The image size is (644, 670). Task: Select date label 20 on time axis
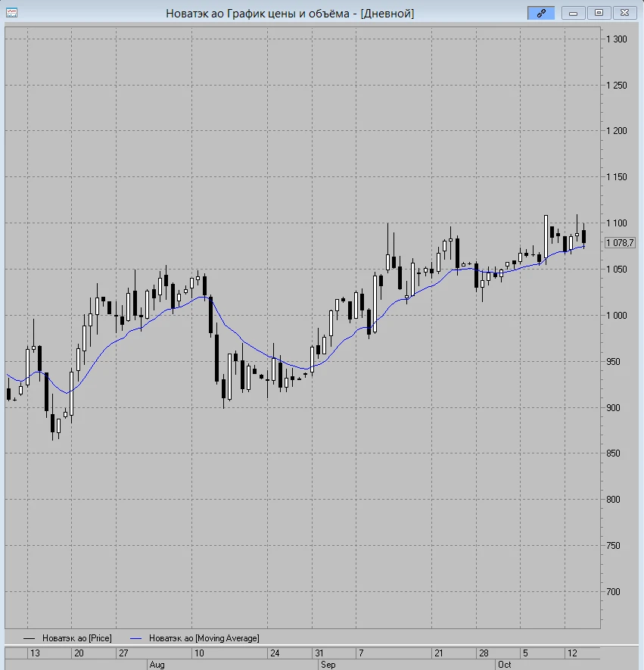(x=79, y=653)
